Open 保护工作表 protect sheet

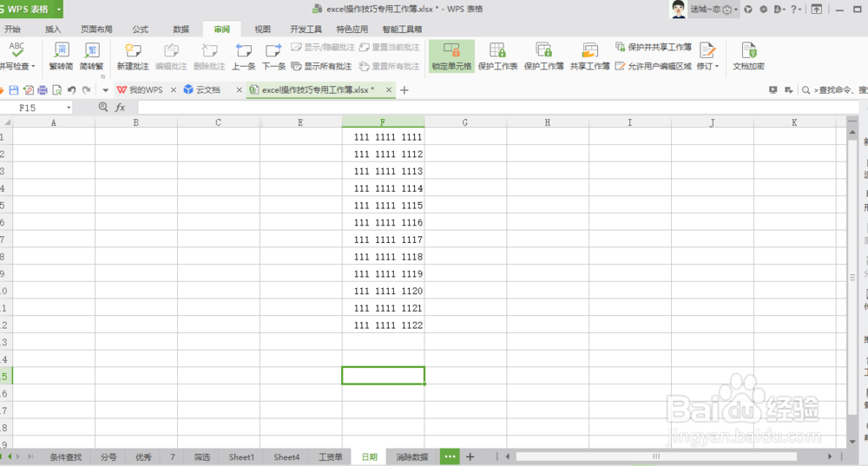tap(497, 56)
